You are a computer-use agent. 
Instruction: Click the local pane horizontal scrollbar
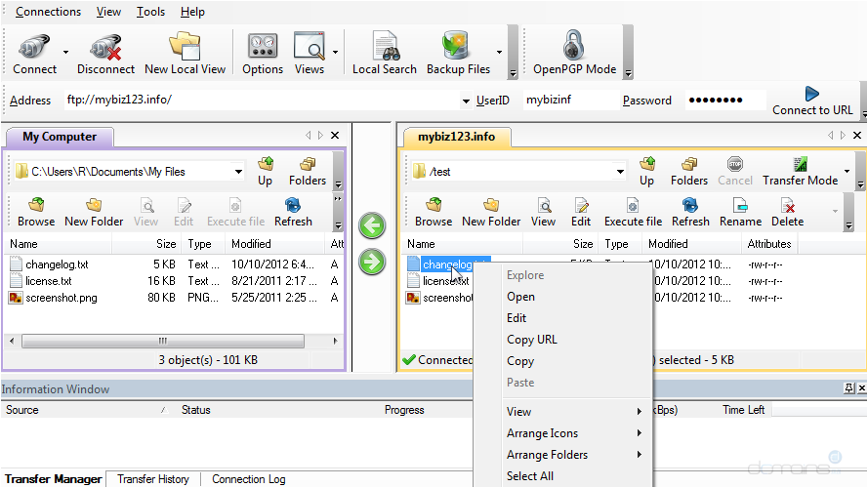click(162, 342)
